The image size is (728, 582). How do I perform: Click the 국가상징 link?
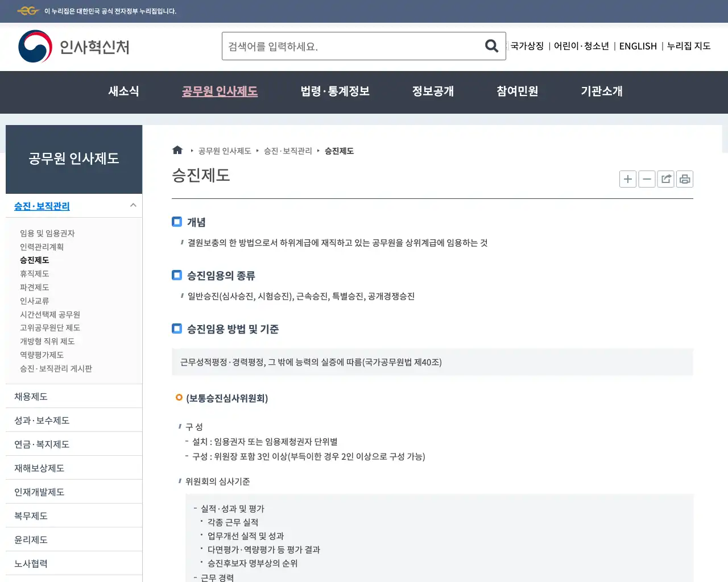pyautogui.click(x=527, y=46)
